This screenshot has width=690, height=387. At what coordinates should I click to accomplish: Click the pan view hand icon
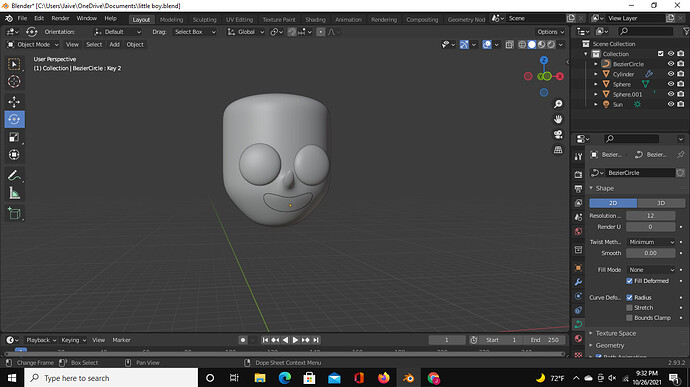[x=558, y=119]
